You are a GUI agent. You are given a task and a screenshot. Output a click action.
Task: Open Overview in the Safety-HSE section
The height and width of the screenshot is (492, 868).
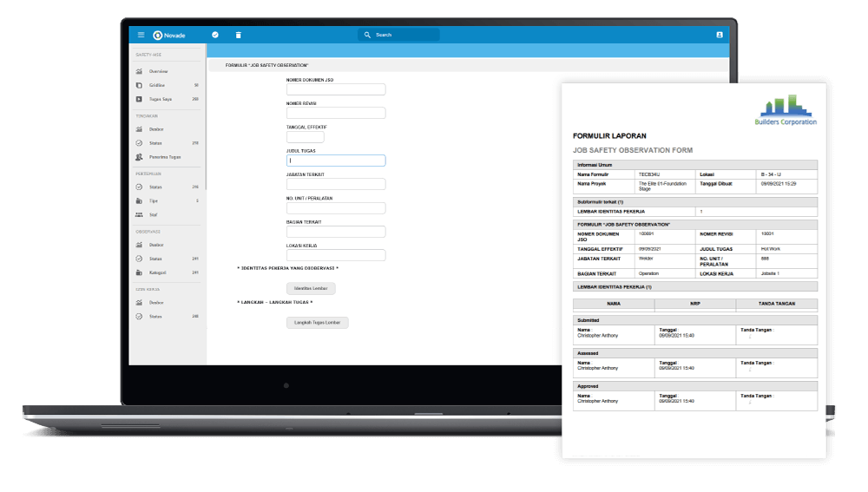click(x=158, y=71)
